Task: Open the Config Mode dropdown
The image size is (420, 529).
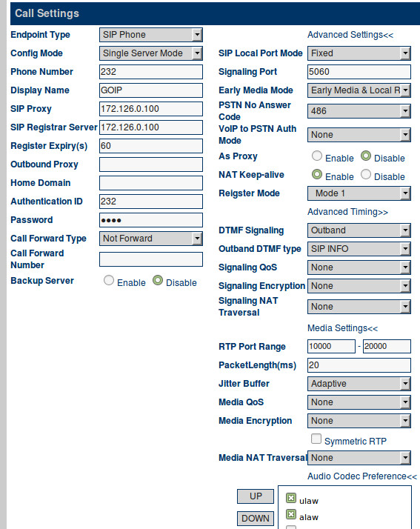Action: 151,53
